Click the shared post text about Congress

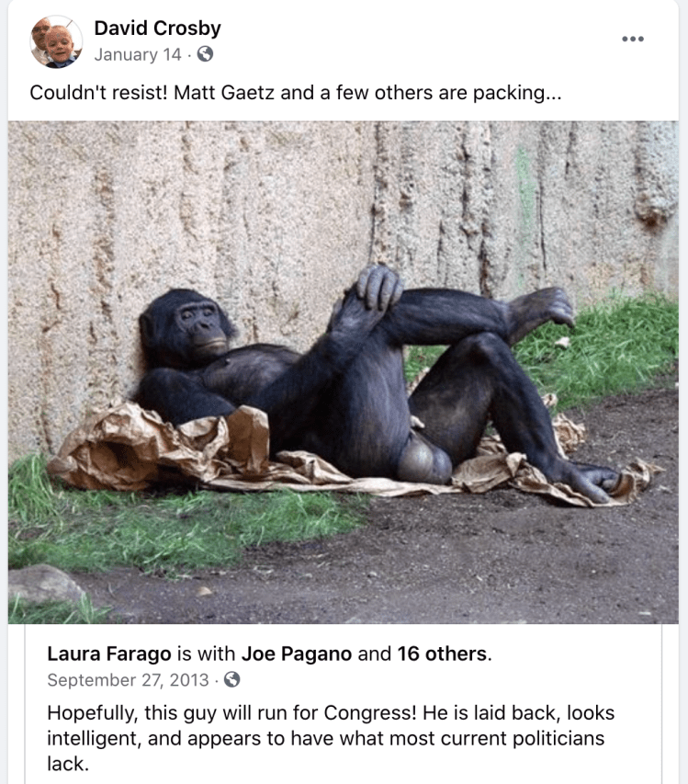[x=331, y=738]
